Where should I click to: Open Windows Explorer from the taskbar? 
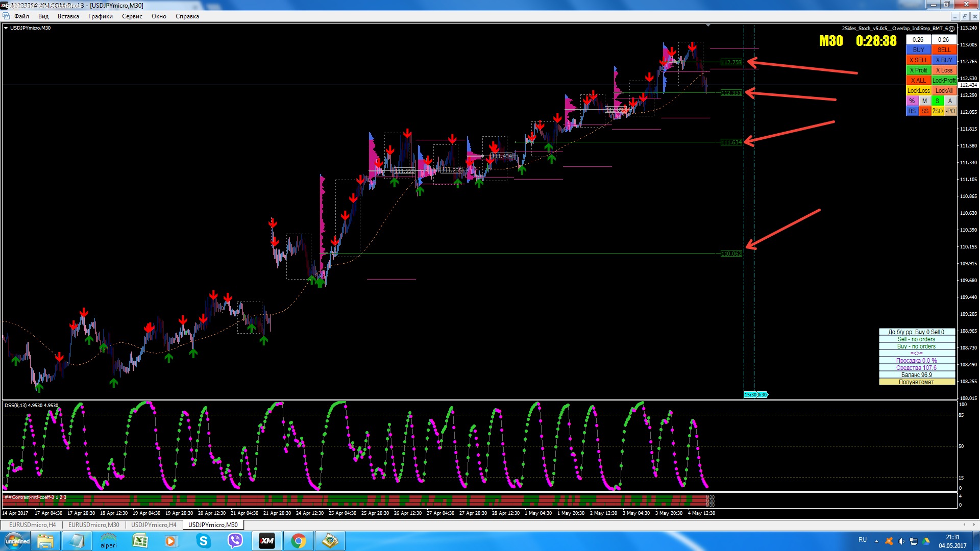[x=45, y=541]
